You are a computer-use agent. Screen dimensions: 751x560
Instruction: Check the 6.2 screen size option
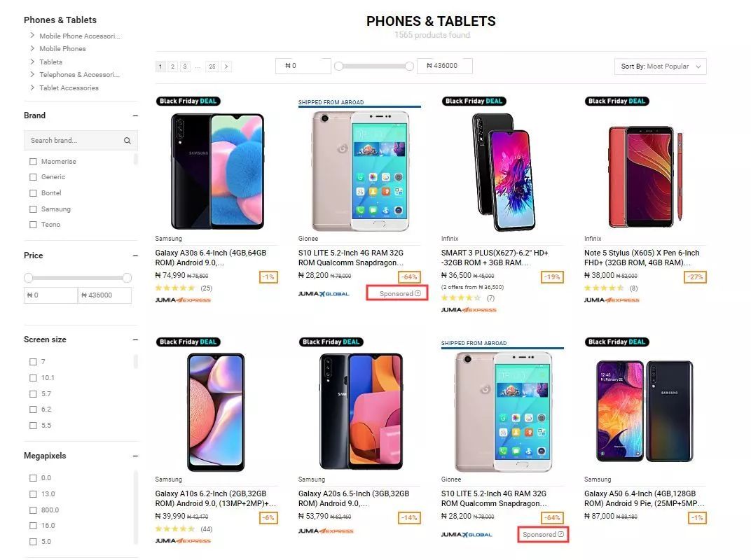pos(33,409)
